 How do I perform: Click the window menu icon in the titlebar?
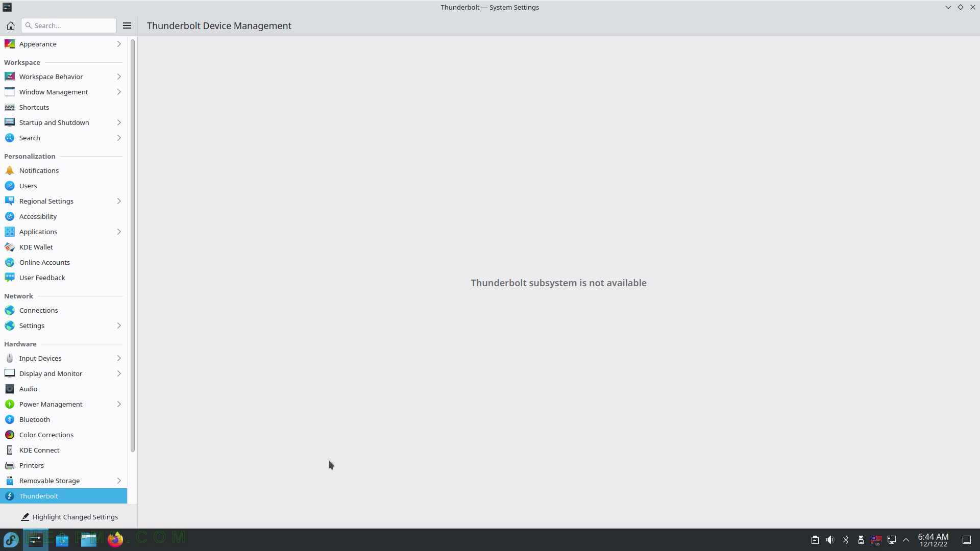tap(7, 7)
